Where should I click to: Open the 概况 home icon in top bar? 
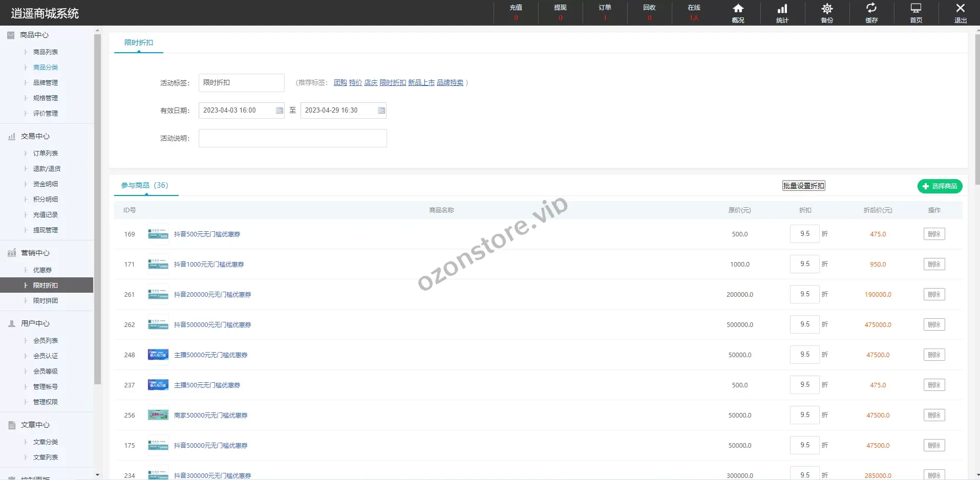click(x=738, y=13)
